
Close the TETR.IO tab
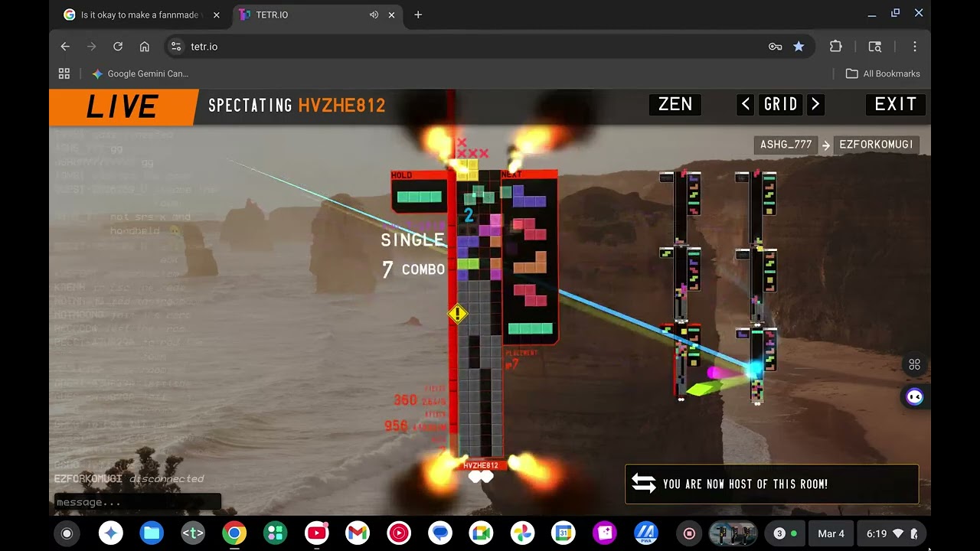pyautogui.click(x=392, y=15)
